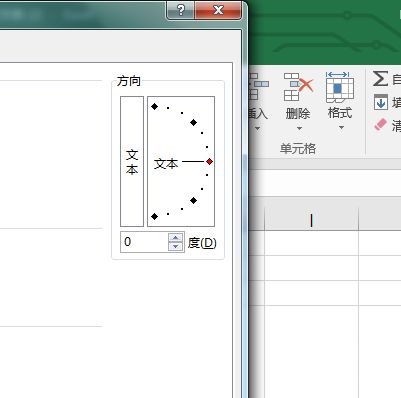Click horizontal 文本 in the orientation dial

click(166, 164)
